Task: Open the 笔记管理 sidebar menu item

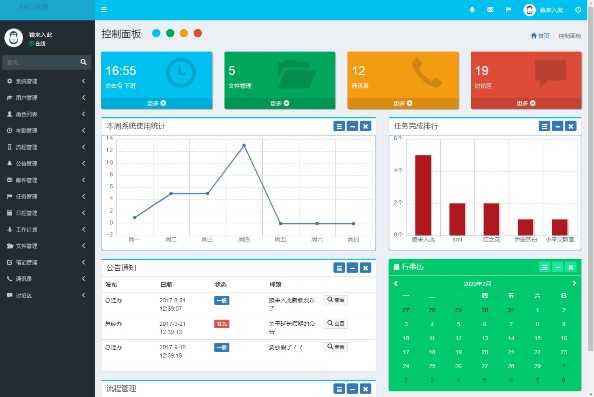Action: [x=47, y=262]
